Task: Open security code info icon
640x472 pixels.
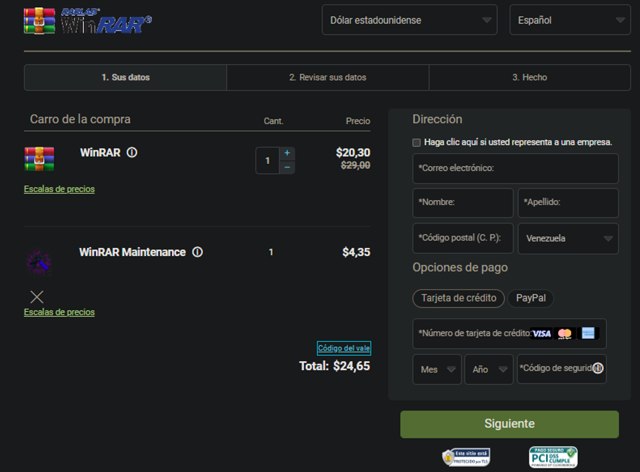Action: [x=598, y=368]
